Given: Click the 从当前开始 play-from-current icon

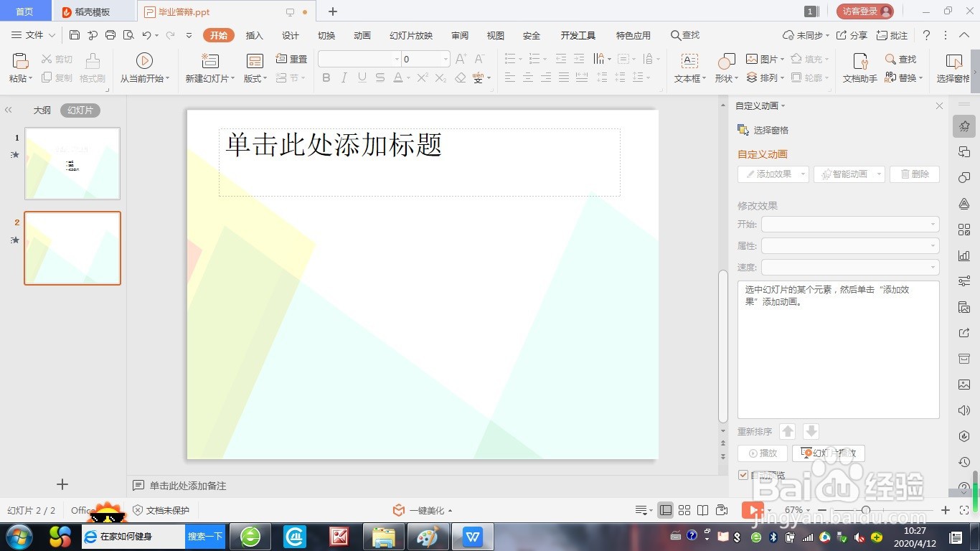Looking at the screenshot, I should point(144,60).
